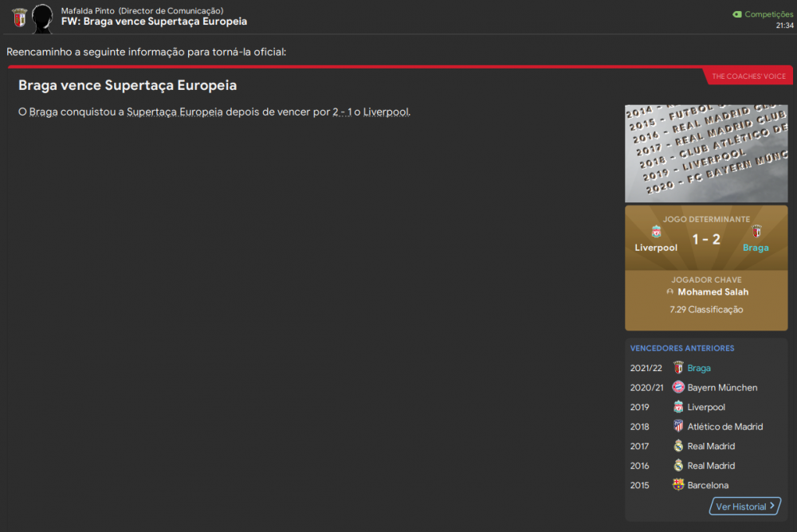Click Real Madrid crest in 2016 row
The width and height of the screenshot is (797, 532).
(x=678, y=465)
